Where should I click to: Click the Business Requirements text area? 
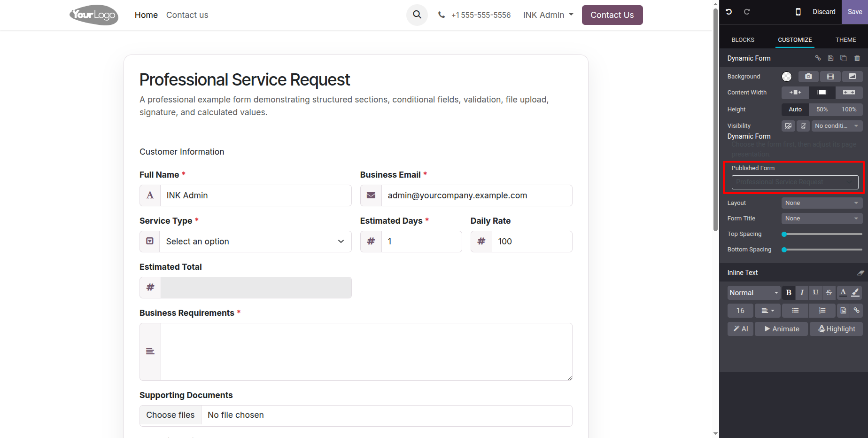pos(366,352)
